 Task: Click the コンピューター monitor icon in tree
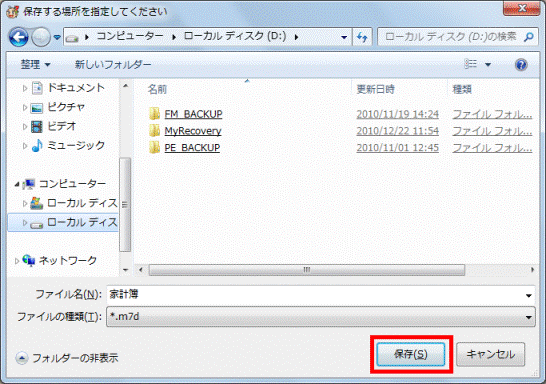pos(29,184)
